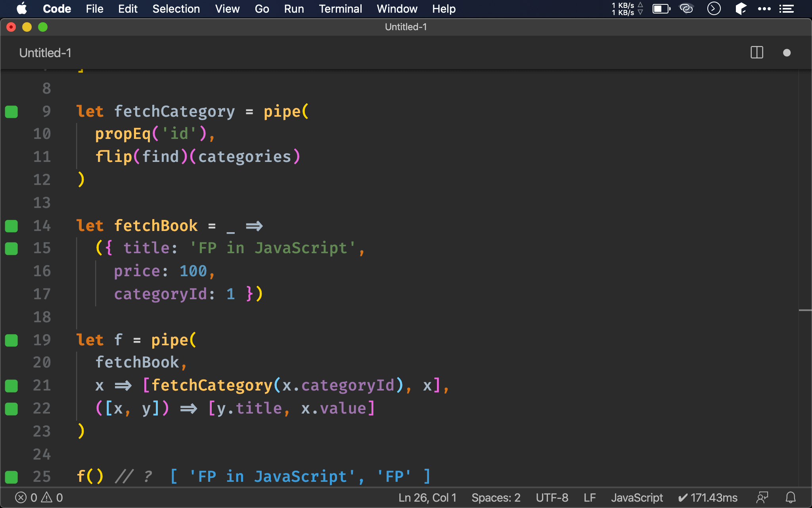This screenshot has width=812, height=508.
Task: Split the editor to the right
Action: [757, 52]
